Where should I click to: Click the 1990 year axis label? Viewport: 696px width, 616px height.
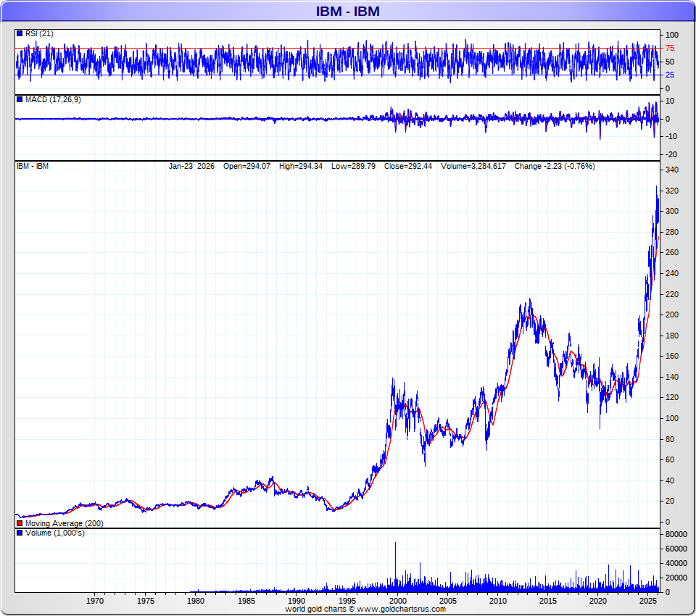297,601
